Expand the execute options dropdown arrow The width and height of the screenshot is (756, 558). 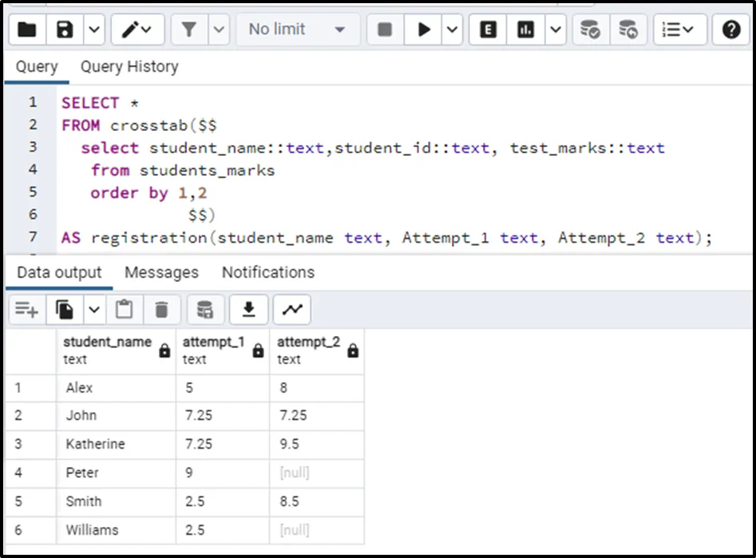click(x=453, y=30)
